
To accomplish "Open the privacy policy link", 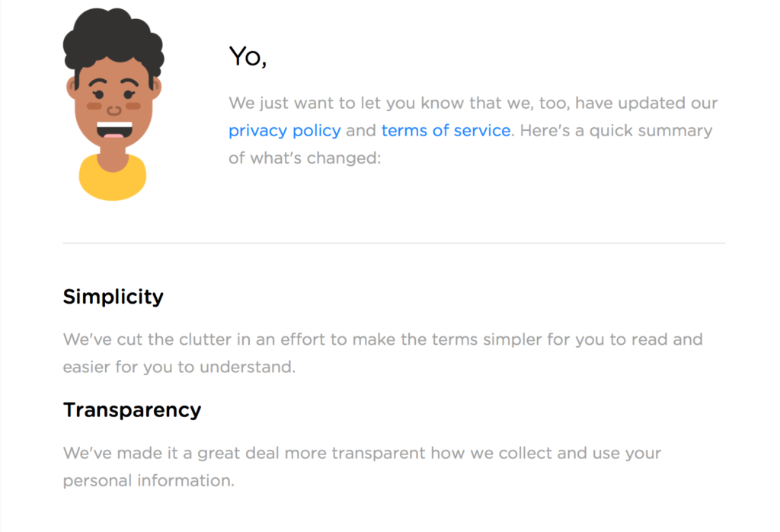I will pos(285,131).
